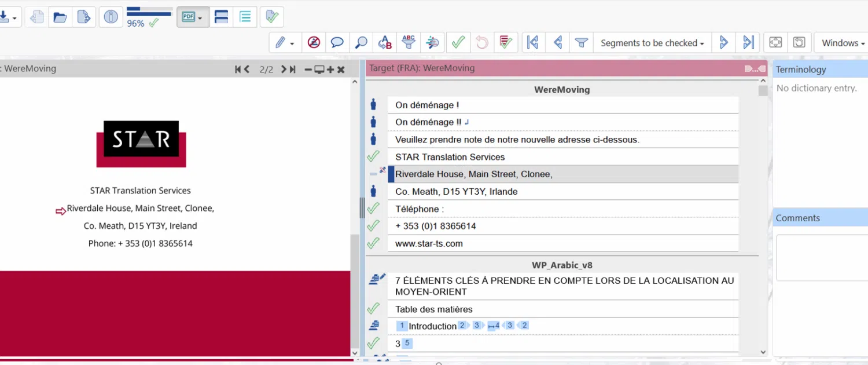Go to previous page in PDF preview
Image resolution: width=868 pixels, height=365 pixels.
pos(247,70)
